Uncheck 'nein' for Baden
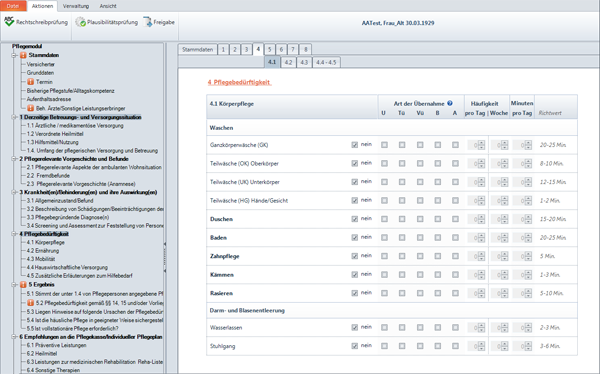This screenshot has height=374, width=600. [x=355, y=237]
